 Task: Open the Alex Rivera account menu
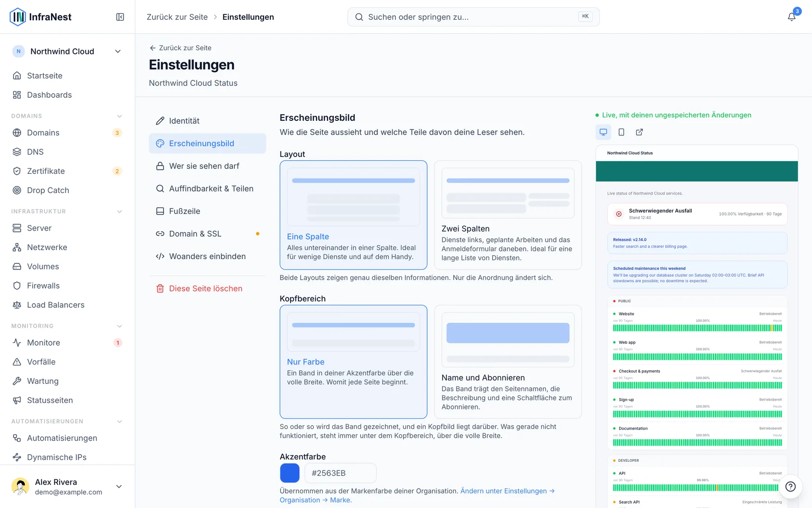point(67,486)
